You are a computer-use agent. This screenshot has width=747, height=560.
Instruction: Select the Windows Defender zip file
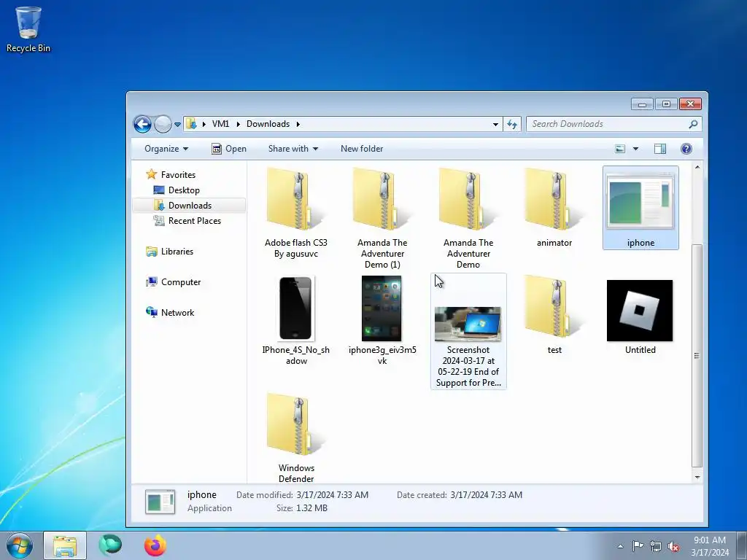[296, 437]
